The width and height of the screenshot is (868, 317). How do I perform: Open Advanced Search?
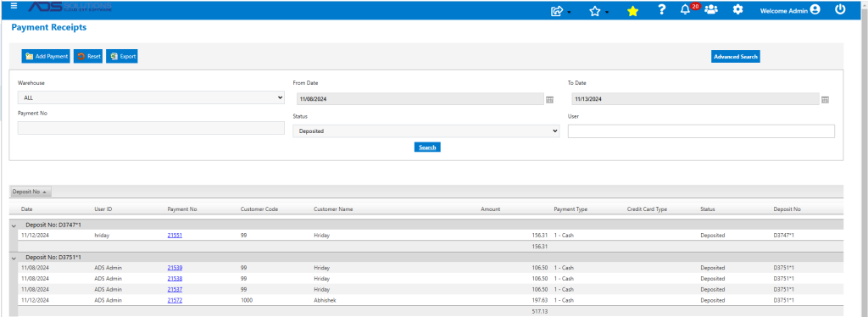point(735,57)
